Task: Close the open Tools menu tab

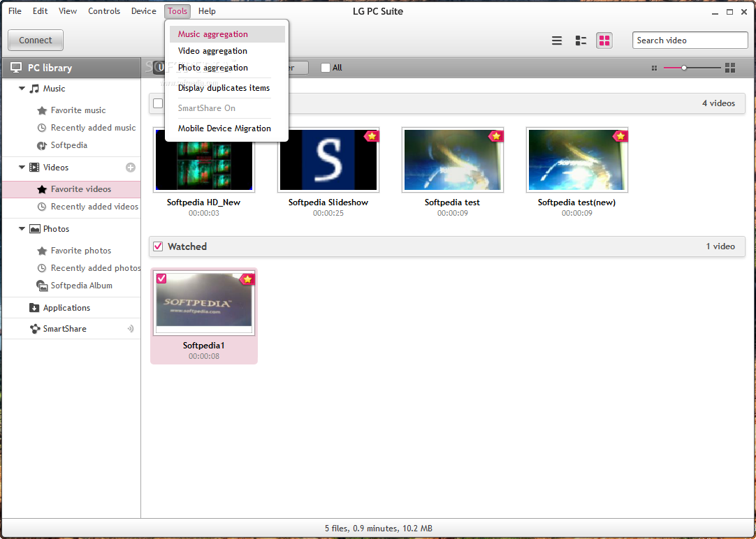Action: point(177,11)
